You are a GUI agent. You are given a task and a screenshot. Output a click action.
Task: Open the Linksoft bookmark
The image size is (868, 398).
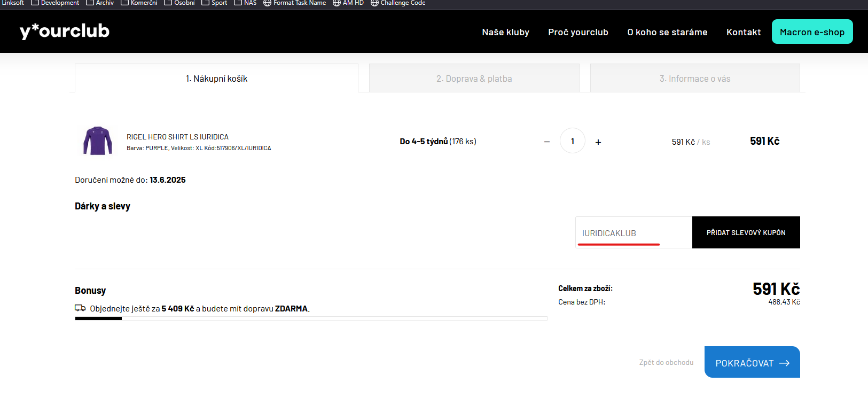(12, 3)
